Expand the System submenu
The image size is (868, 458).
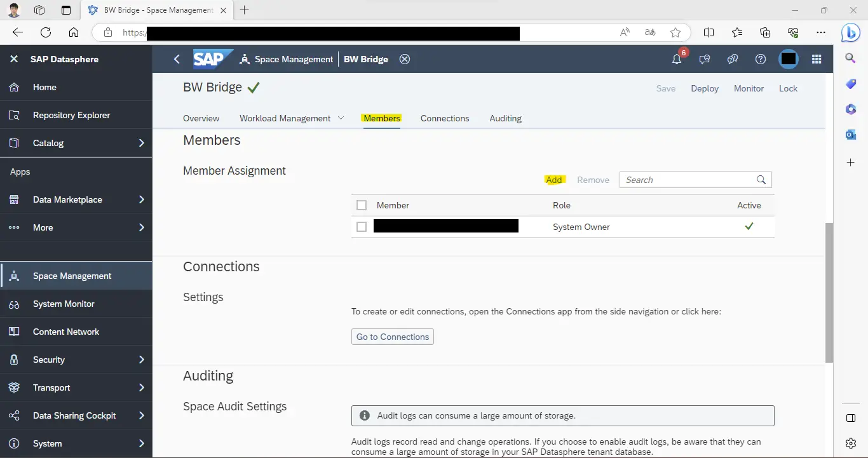click(141, 443)
